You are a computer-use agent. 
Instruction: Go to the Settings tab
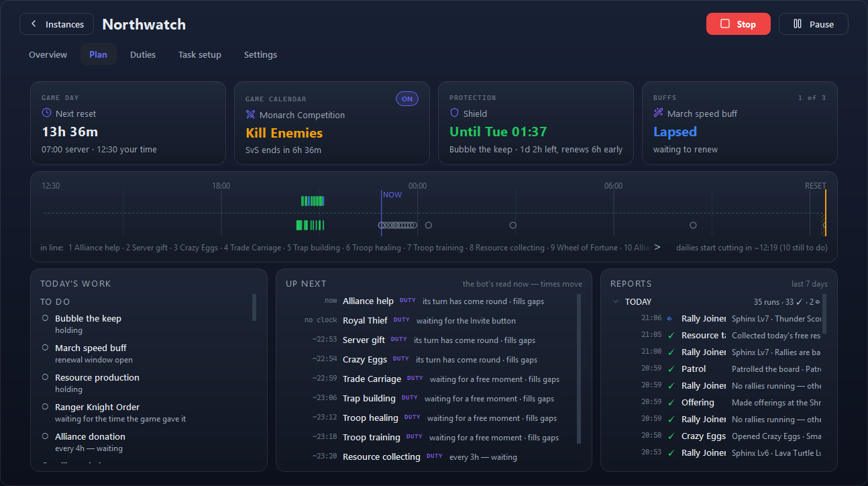pyautogui.click(x=260, y=54)
